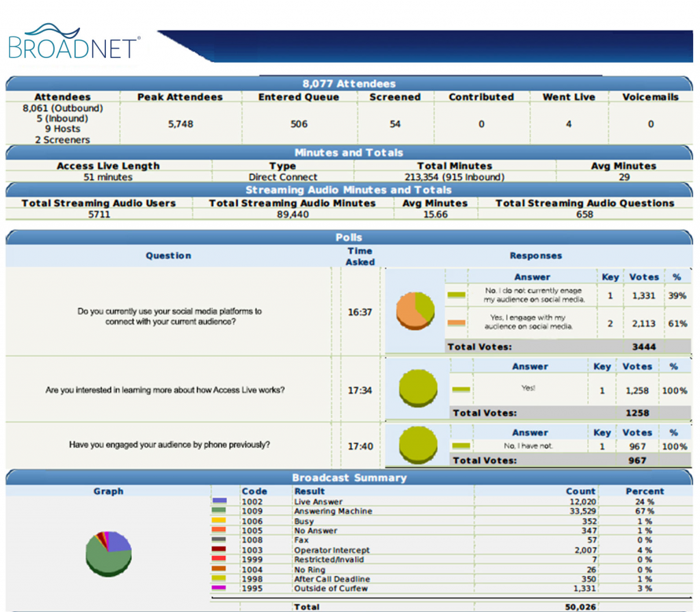700x612 pixels.
Task: Click the Live Answer color swatch
Action: pos(219,501)
